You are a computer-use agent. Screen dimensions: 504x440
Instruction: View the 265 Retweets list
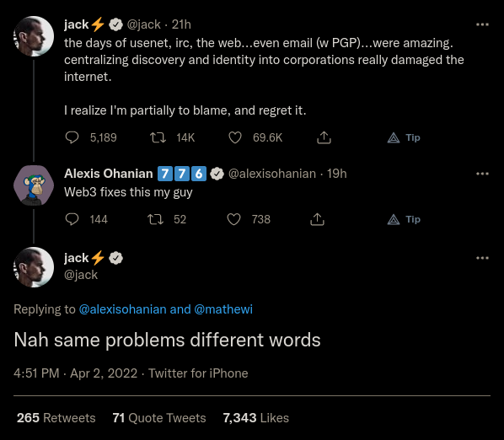click(56, 418)
